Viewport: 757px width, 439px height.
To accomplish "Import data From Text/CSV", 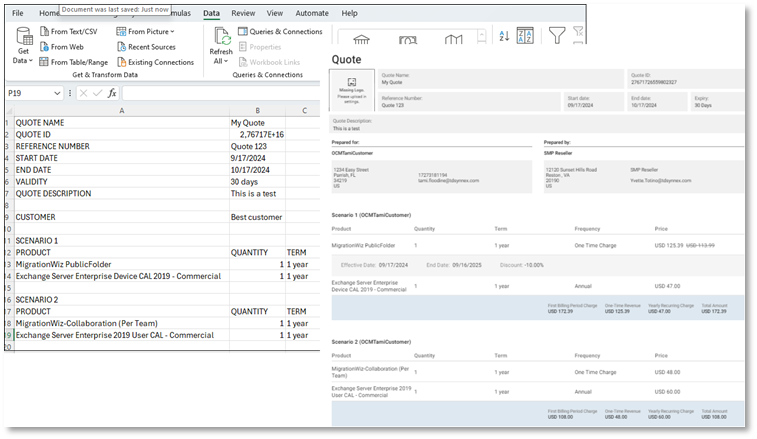I will (69, 31).
